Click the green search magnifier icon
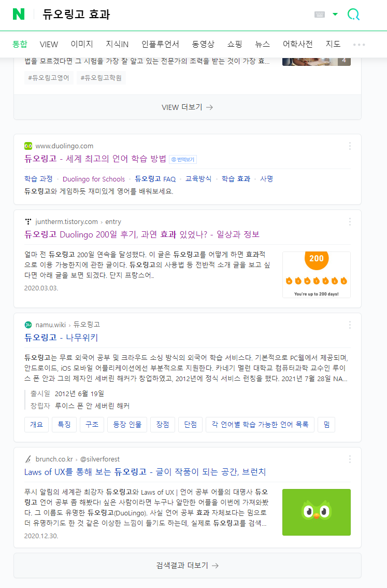 coord(353,14)
